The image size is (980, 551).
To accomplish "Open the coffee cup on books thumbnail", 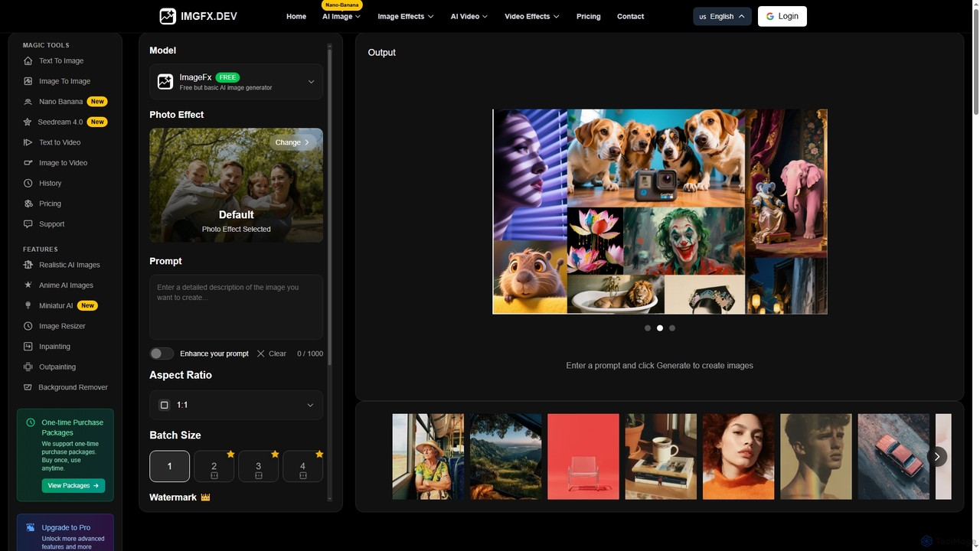I will [661, 457].
